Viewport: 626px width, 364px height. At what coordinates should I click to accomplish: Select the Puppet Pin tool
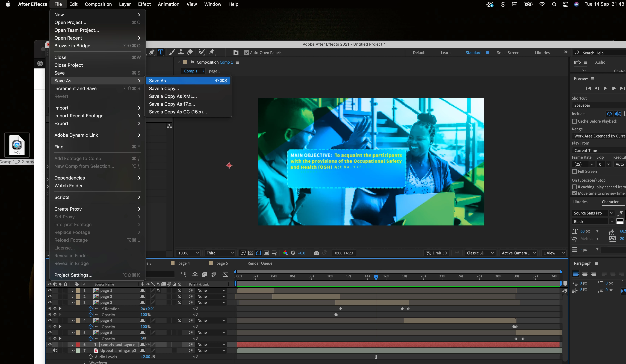[212, 52]
